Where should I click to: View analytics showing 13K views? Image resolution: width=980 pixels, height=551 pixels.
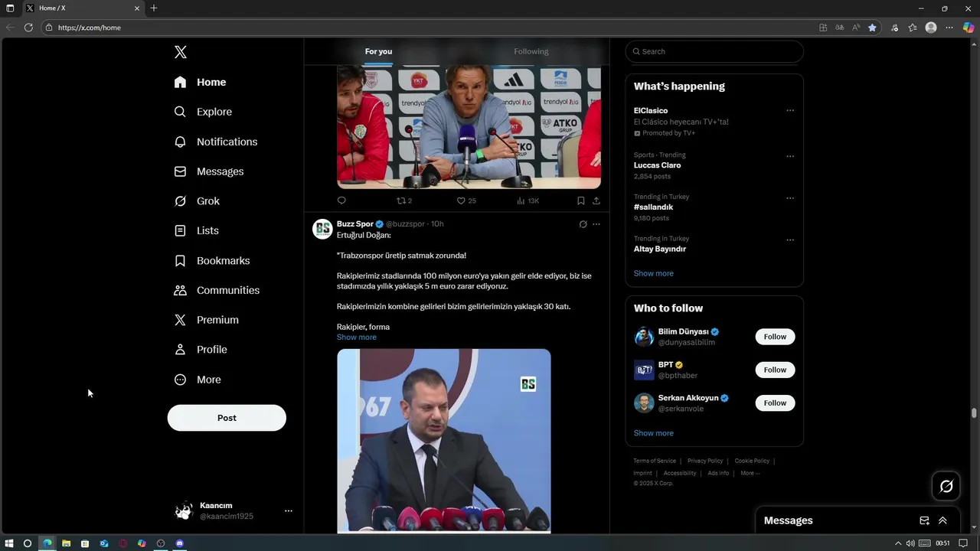click(528, 201)
